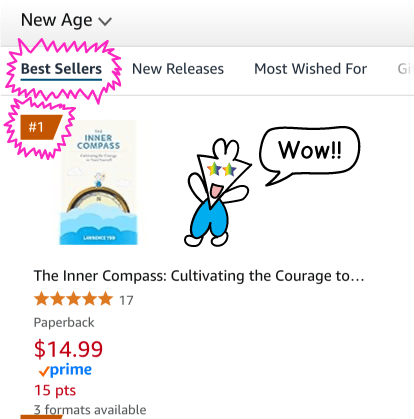Select the Paperback format link

[x=64, y=323]
